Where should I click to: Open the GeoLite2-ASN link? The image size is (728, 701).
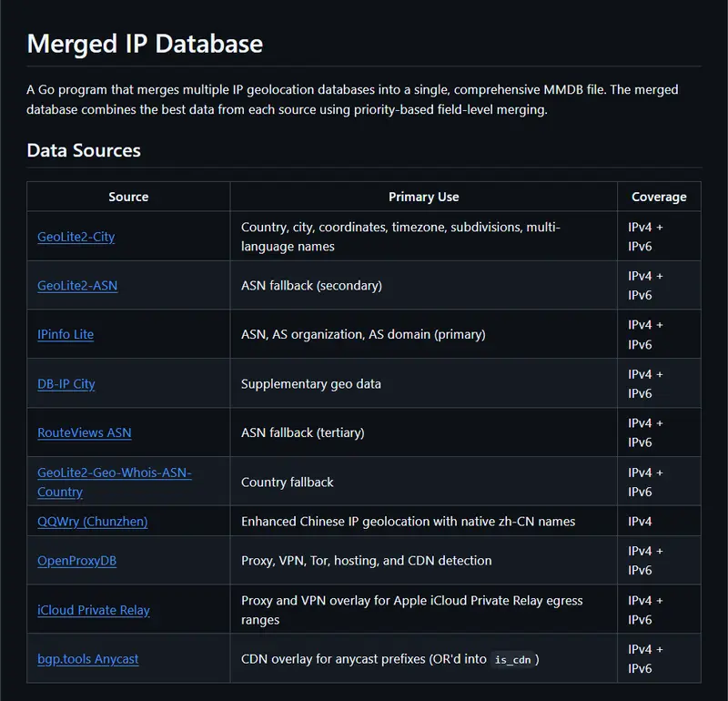pos(77,286)
